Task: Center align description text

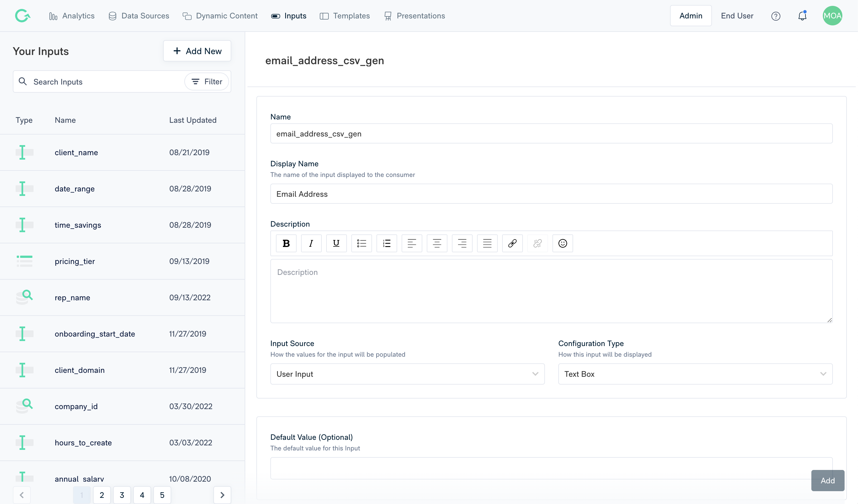Action: click(x=437, y=243)
